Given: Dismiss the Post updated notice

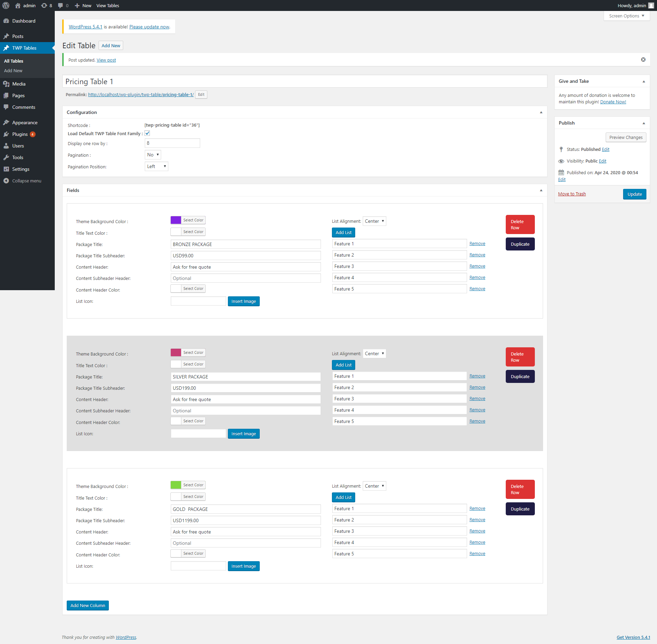Looking at the screenshot, I should tap(643, 60).
